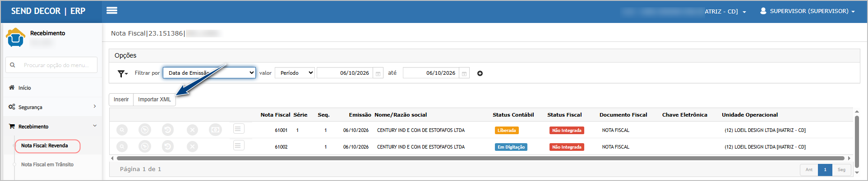Open the Período value dropdown
The height and width of the screenshot is (181, 868).
coord(295,73)
